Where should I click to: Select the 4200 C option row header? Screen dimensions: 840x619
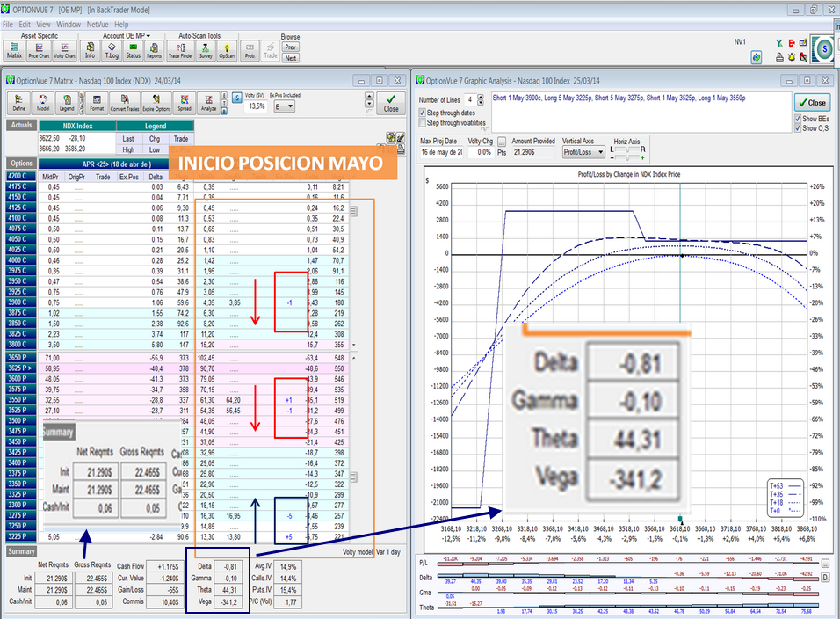pyautogui.click(x=21, y=176)
